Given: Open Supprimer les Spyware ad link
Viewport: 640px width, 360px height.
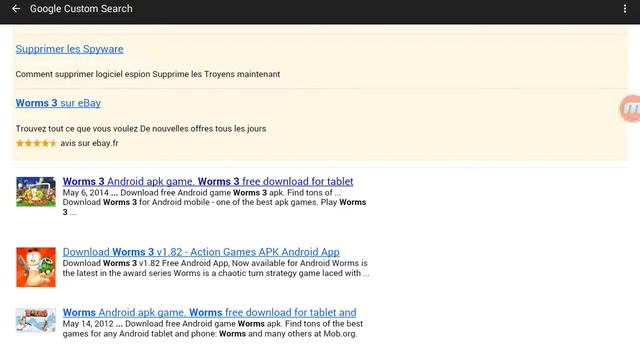Looking at the screenshot, I should tap(69, 49).
